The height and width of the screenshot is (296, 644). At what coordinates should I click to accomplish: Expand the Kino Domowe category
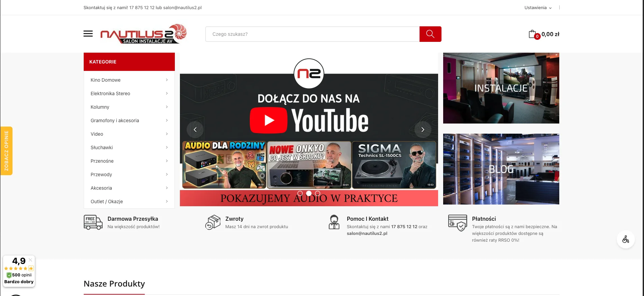click(x=129, y=80)
